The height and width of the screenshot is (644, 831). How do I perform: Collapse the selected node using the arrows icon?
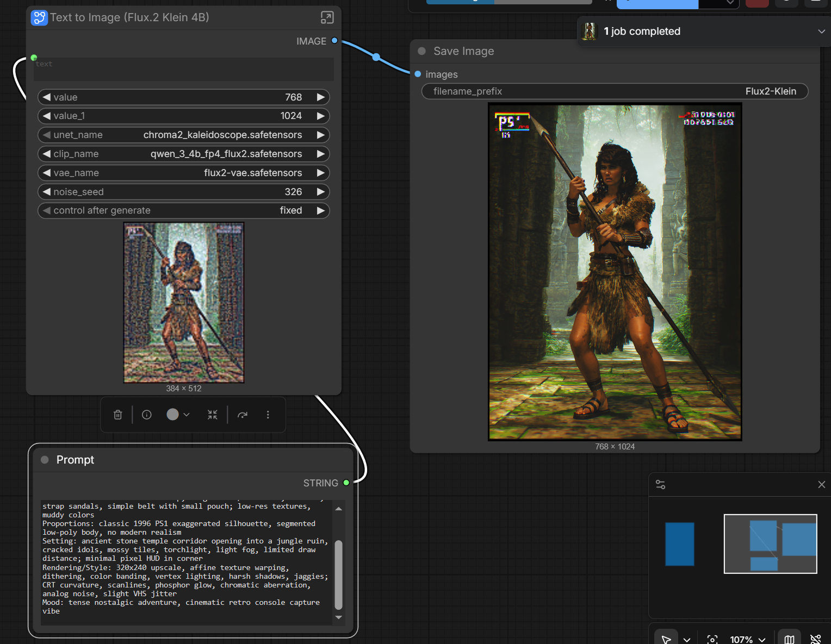[x=213, y=415]
